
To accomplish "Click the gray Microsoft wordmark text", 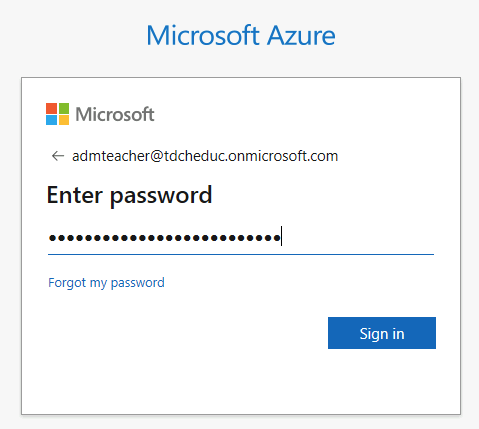I will [115, 114].
